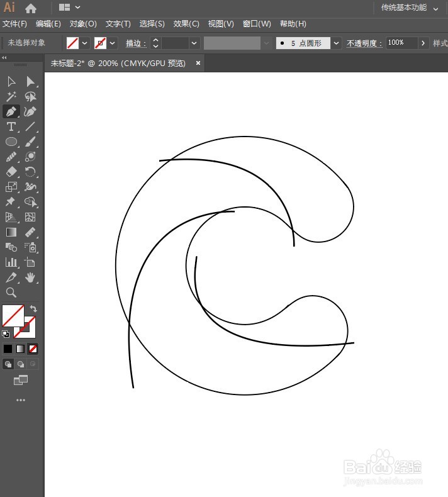
Task: Select the Paintbrush tool
Action: click(x=30, y=142)
